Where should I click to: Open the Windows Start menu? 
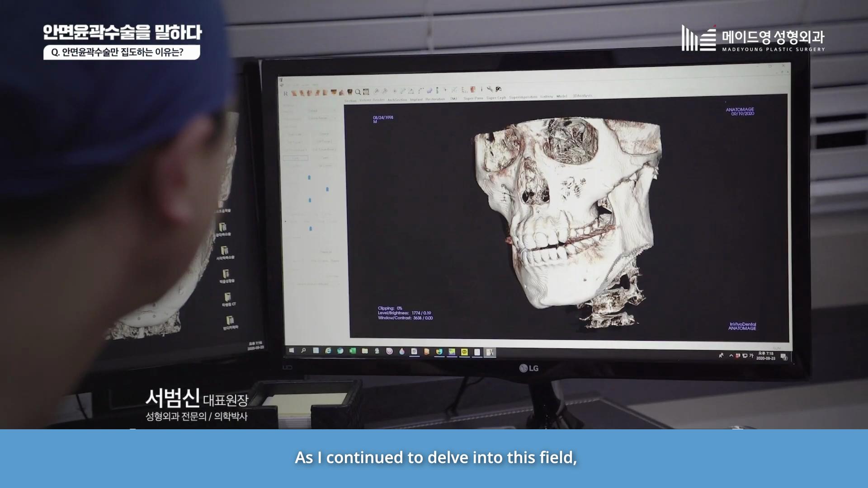(x=291, y=350)
